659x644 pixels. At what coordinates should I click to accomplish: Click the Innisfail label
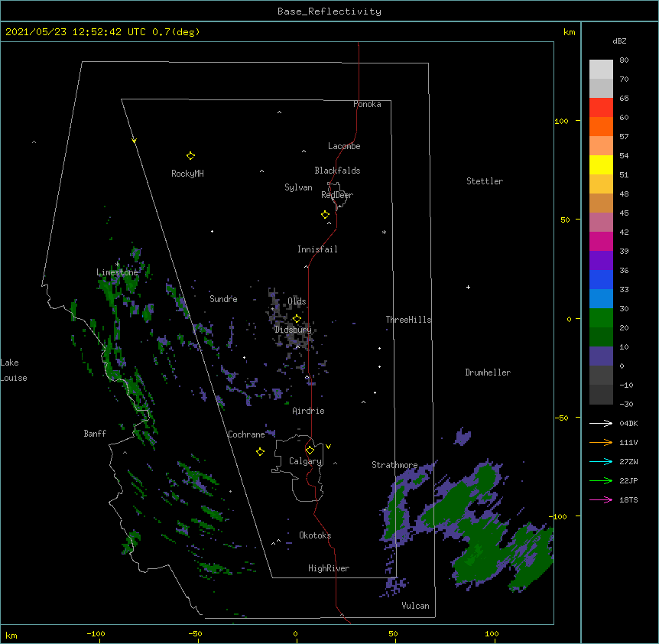tap(317, 249)
